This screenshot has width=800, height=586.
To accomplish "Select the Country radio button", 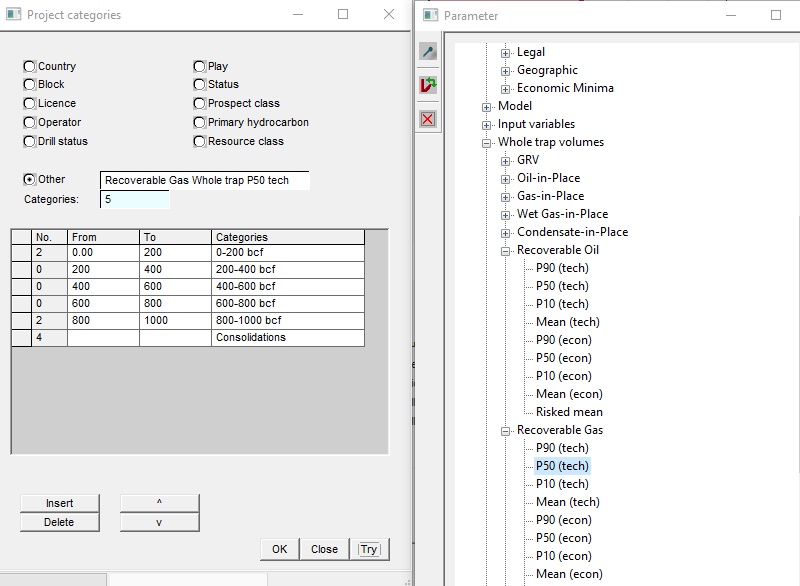I will coord(29,67).
